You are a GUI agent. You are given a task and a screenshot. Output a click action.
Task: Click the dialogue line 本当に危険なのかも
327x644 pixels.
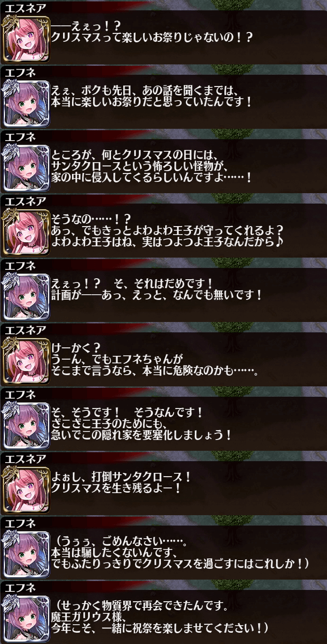point(155,371)
